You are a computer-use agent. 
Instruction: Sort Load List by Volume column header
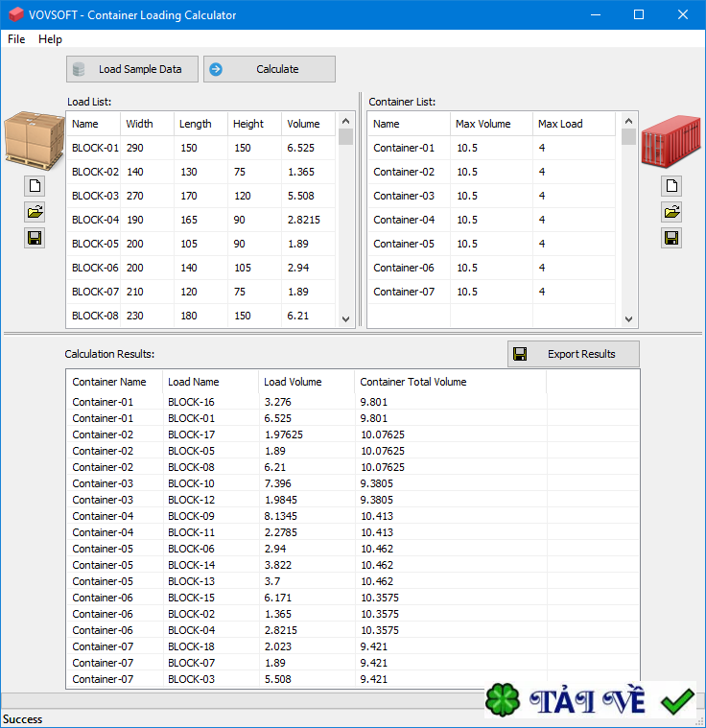click(x=309, y=124)
